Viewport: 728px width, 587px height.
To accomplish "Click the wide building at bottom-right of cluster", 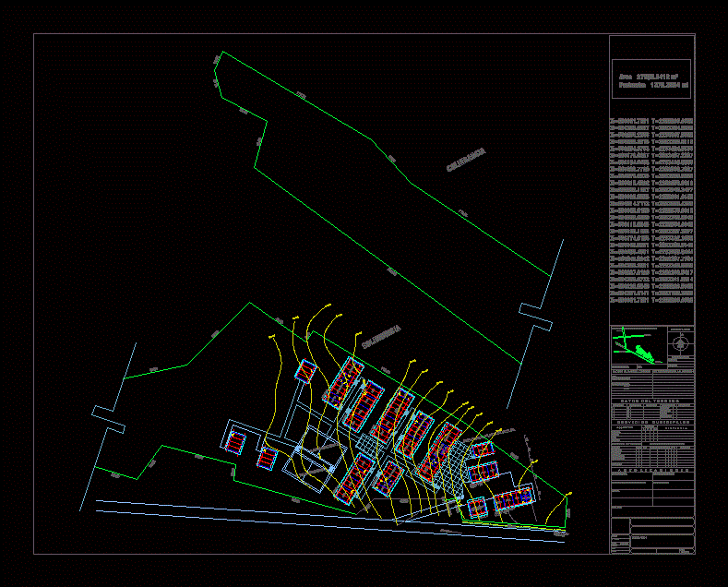I will [513, 500].
